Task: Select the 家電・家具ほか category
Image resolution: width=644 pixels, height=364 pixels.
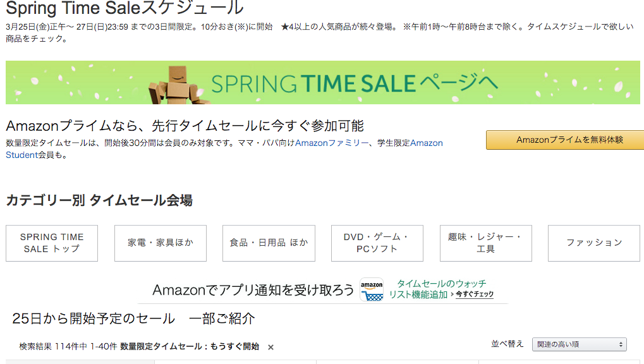Action: click(x=161, y=243)
